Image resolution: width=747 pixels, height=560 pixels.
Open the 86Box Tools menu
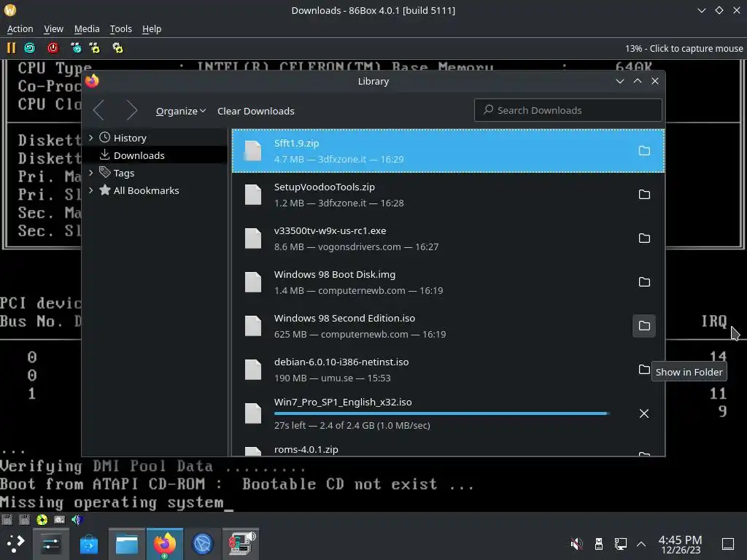click(x=120, y=29)
